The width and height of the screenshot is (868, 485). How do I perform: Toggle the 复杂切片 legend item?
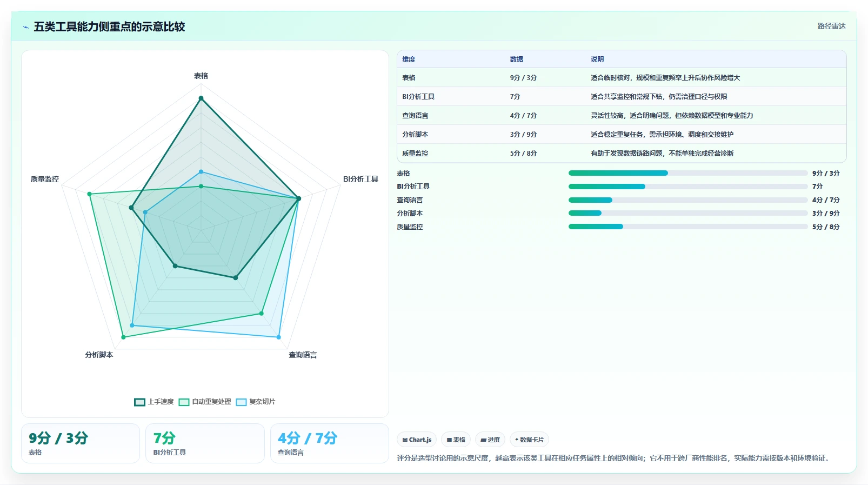pos(256,402)
